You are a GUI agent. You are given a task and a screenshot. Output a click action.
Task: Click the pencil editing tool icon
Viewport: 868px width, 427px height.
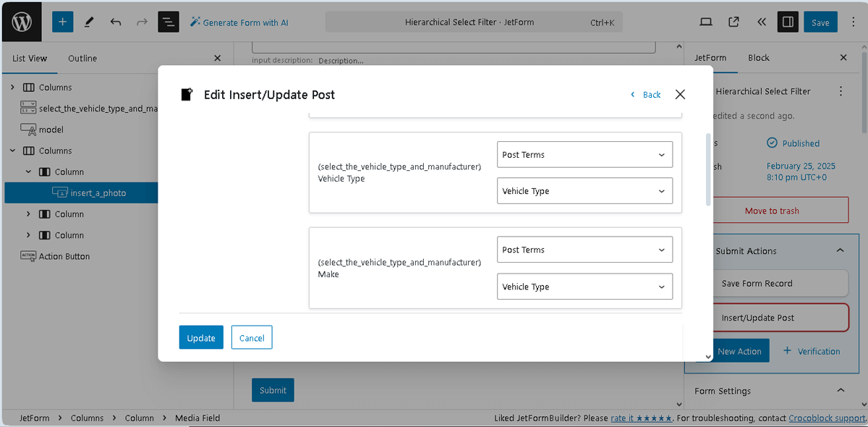(x=89, y=22)
